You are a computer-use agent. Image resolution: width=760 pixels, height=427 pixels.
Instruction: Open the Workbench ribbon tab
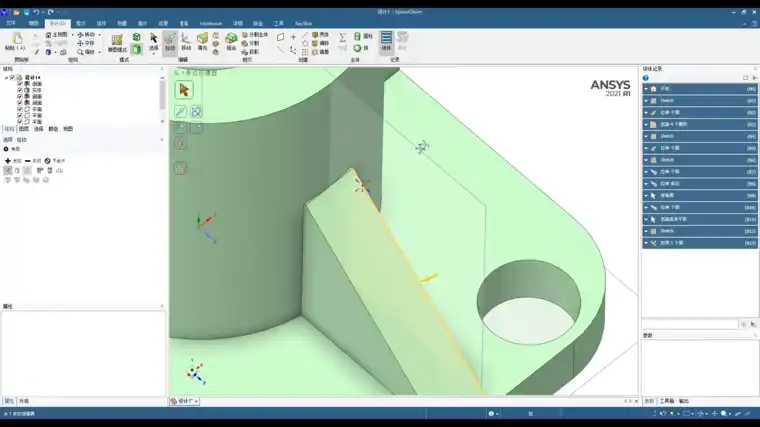pyautogui.click(x=211, y=22)
